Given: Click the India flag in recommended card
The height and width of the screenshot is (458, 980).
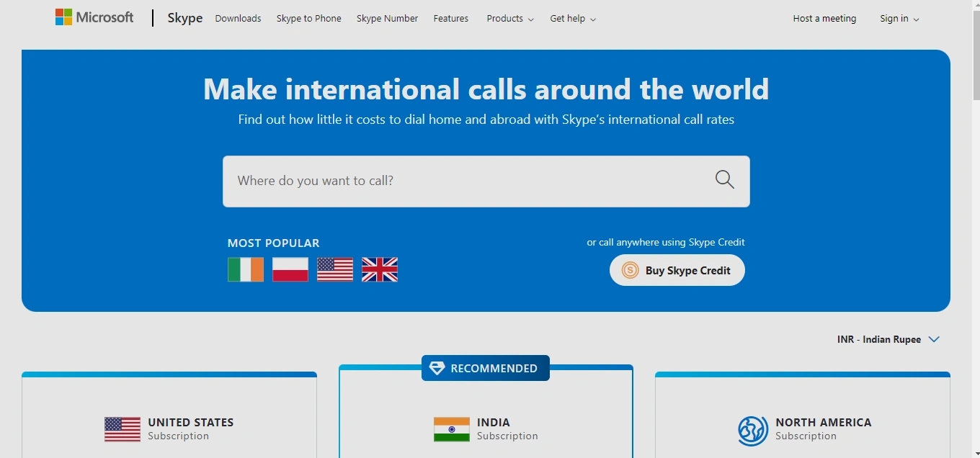Looking at the screenshot, I should (x=452, y=429).
